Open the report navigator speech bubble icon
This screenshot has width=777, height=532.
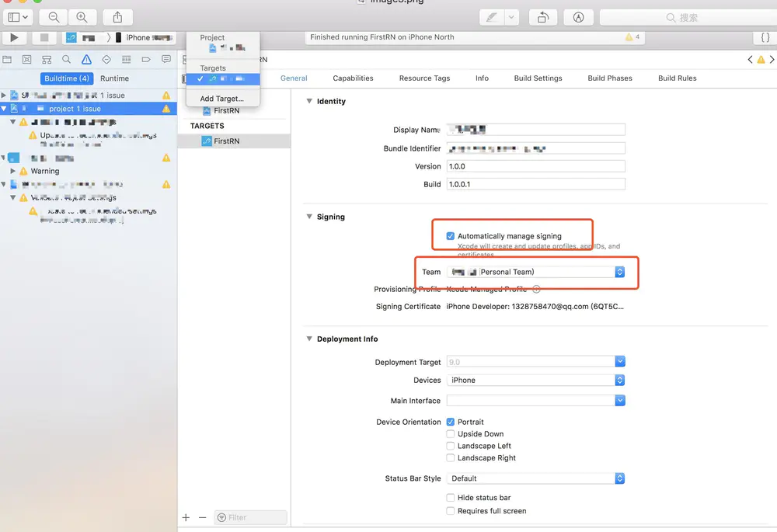[x=166, y=60]
